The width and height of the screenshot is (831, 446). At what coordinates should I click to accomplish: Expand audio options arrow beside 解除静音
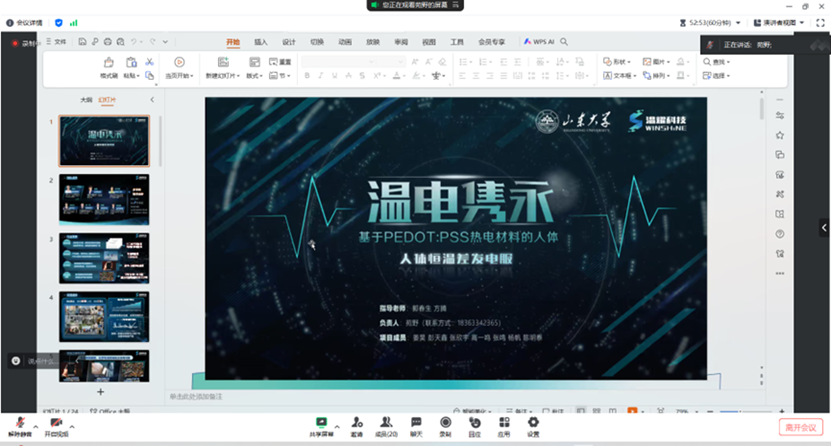pos(34,424)
